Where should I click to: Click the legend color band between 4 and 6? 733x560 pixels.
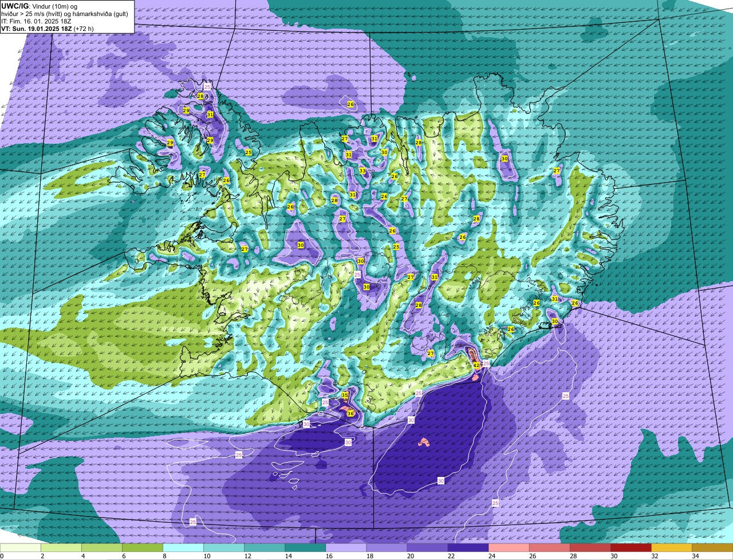pos(102,548)
